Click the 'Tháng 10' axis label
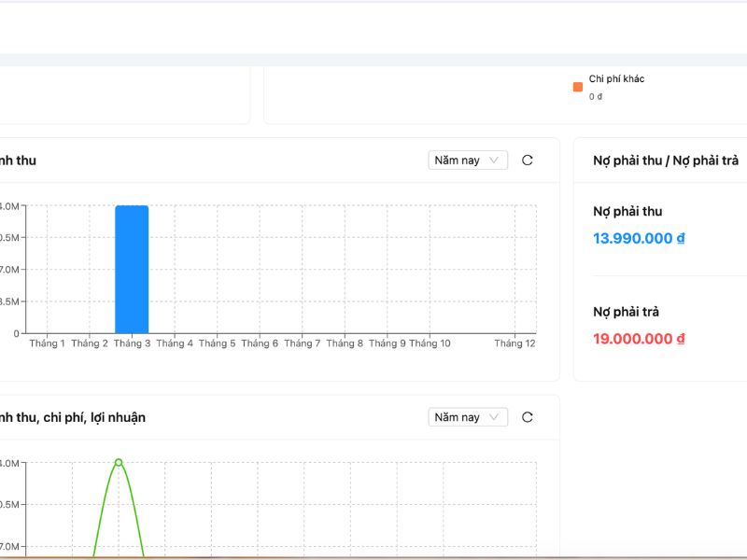The width and height of the screenshot is (747, 560). click(x=430, y=343)
